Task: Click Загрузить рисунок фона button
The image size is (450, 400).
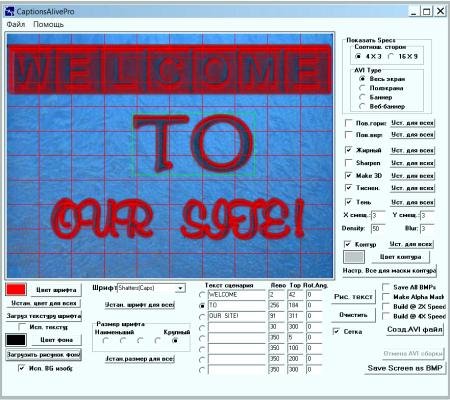Action: coord(44,355)
